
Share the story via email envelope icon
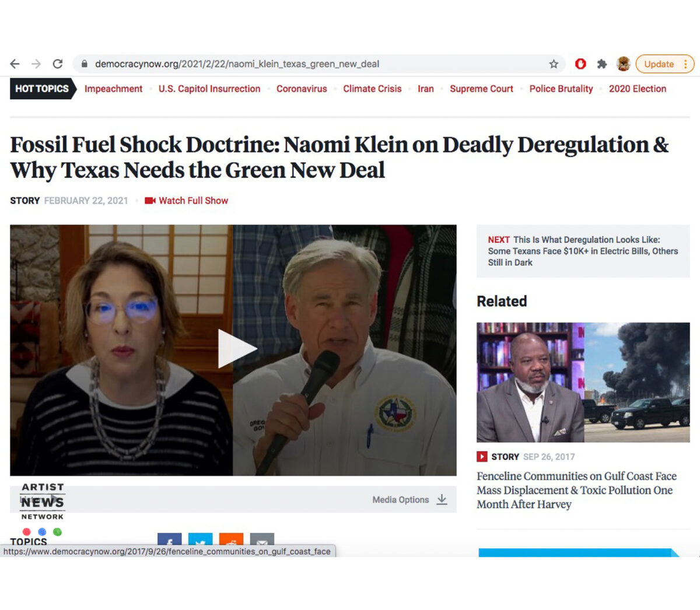[262, 540]
